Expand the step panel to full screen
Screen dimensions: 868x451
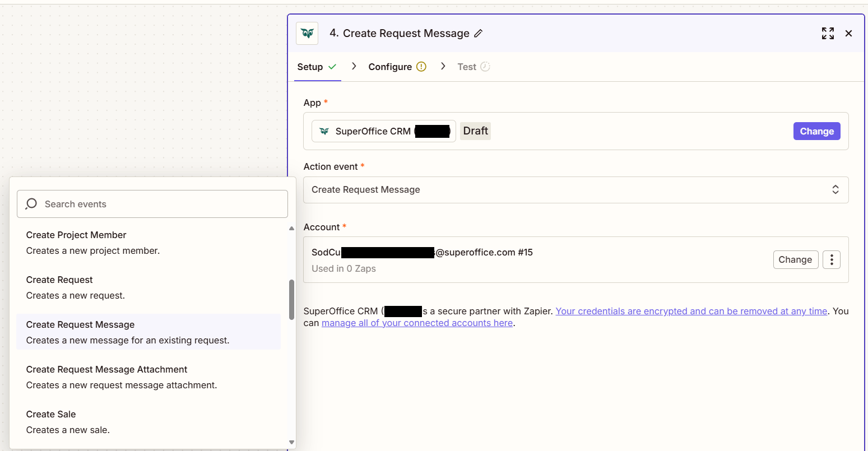828,34
